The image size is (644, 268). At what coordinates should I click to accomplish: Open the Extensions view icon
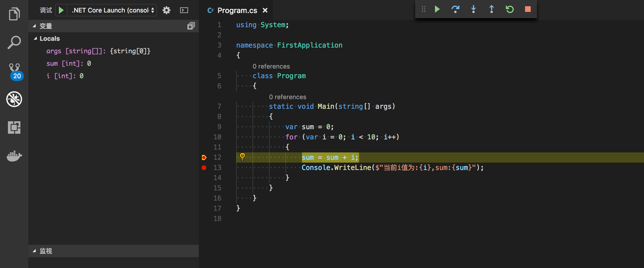[14, 128]
